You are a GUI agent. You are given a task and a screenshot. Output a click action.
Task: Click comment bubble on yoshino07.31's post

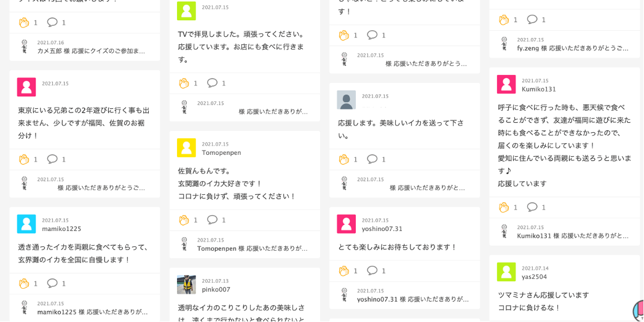point(372,270)
